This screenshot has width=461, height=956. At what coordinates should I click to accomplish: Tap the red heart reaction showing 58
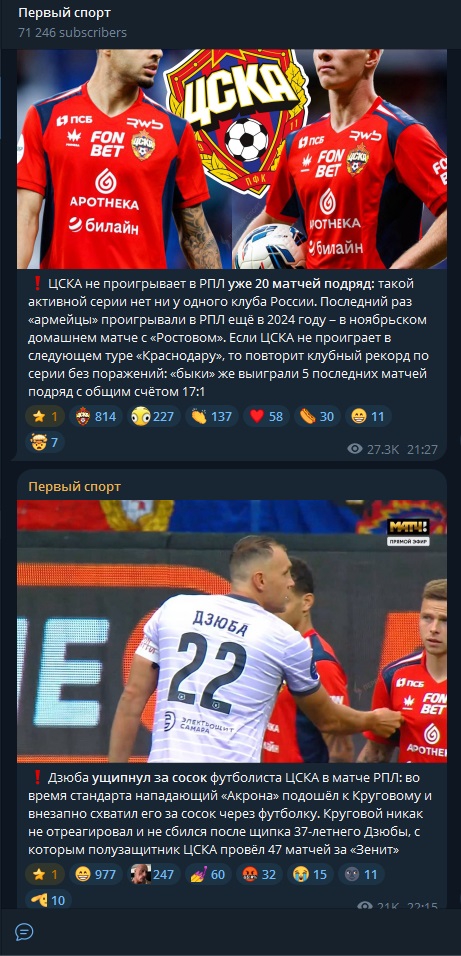tap(266, 416)
